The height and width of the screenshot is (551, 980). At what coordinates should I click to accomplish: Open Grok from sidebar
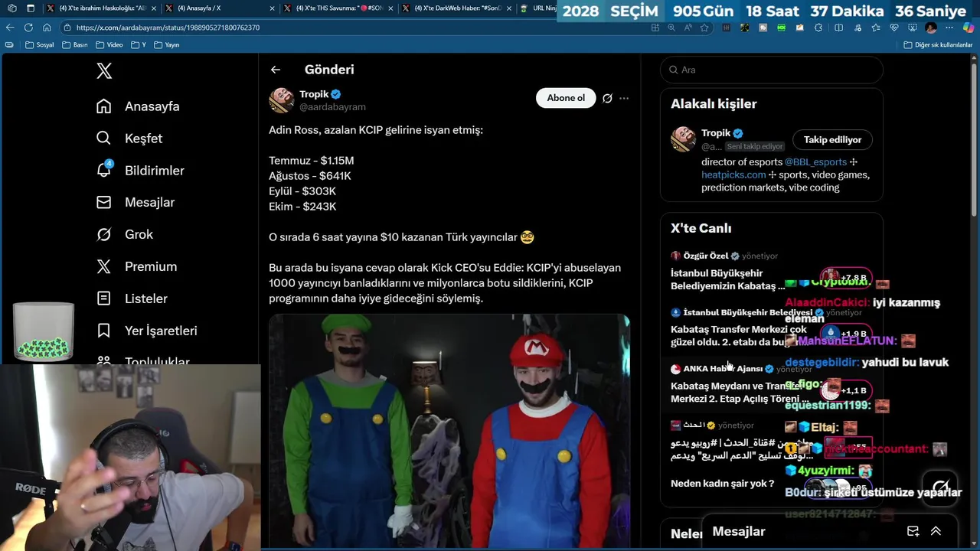point(125,234)
